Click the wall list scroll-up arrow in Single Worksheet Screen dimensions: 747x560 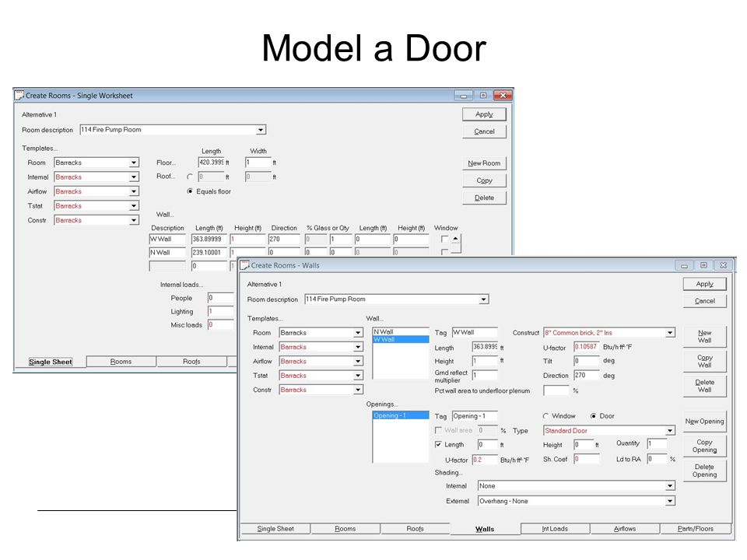pos(456,239)
